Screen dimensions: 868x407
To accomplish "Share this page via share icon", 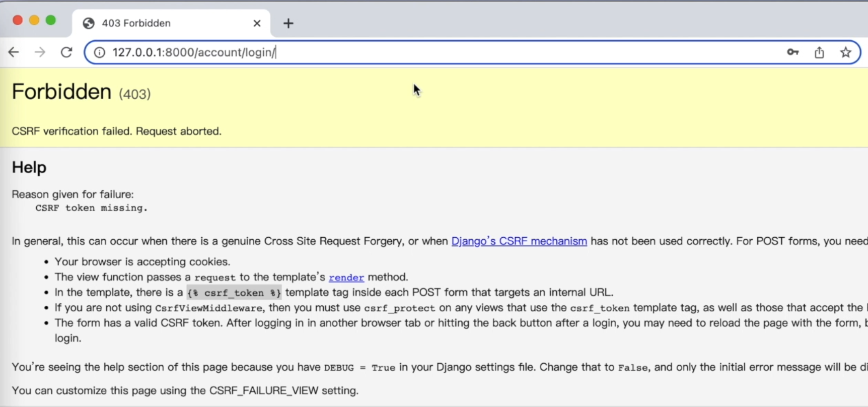I will 819,52.
